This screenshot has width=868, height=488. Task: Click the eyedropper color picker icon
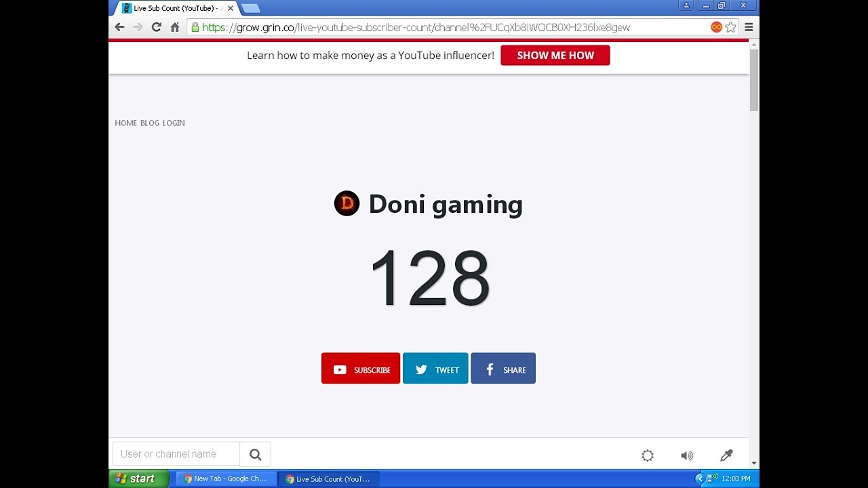726,455
